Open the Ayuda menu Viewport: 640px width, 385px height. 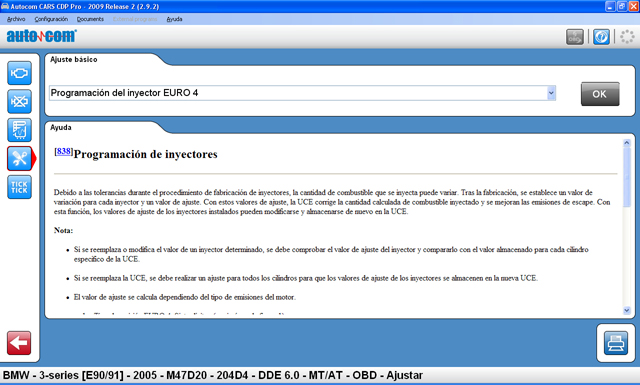coord(174,19)
